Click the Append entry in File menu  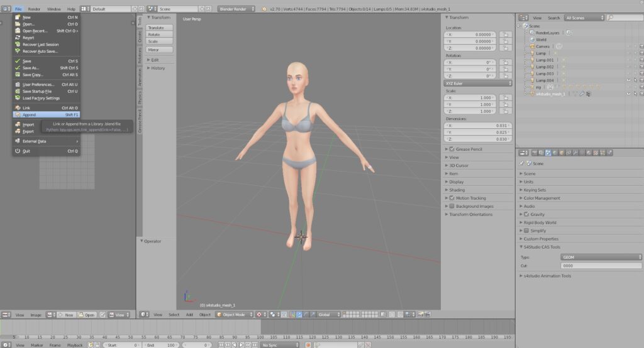pos(30,115)
